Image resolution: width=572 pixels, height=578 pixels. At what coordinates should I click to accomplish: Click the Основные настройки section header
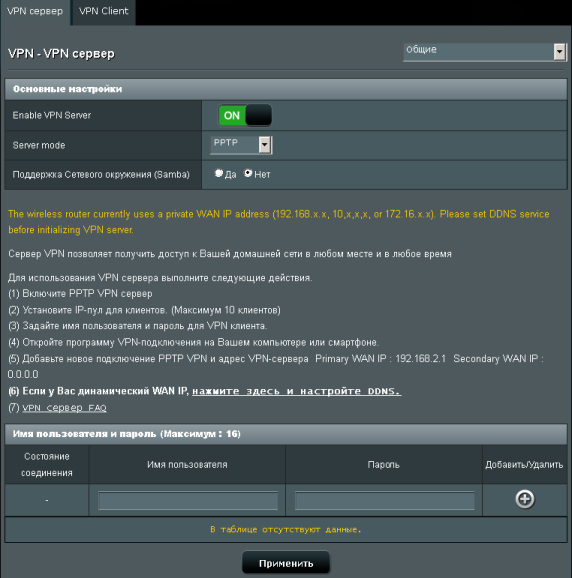286,89
